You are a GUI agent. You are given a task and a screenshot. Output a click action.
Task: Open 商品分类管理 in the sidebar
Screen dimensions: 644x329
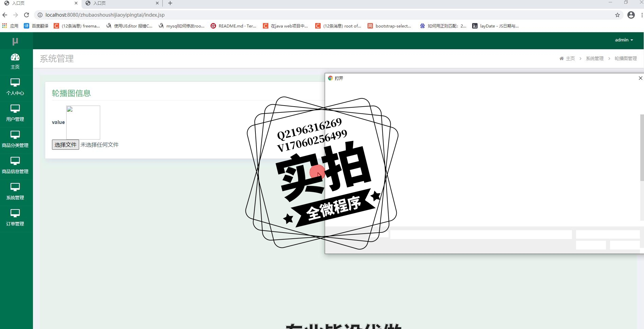click(x=15, y=139)
